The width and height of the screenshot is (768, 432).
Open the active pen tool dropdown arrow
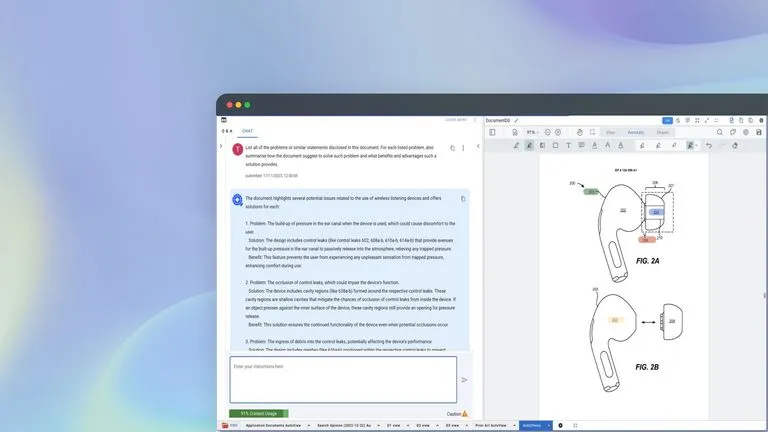(x=696, y=145)
